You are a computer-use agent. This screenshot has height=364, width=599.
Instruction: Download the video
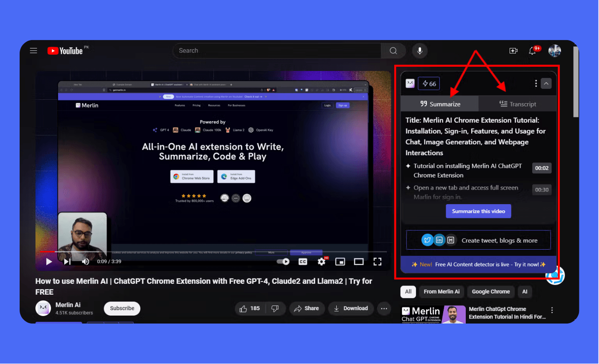click(351, 308)
